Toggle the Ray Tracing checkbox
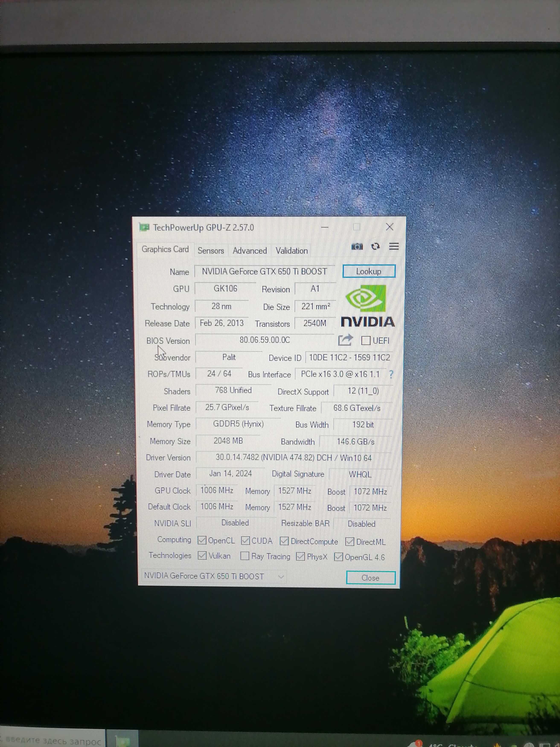Viewport: 560px width, 747px height. pos(245,556)
